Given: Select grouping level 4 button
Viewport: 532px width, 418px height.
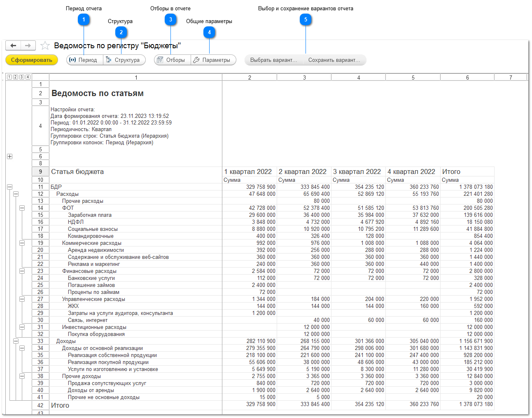Looking at the screenshot, I should tap(28, 77).
